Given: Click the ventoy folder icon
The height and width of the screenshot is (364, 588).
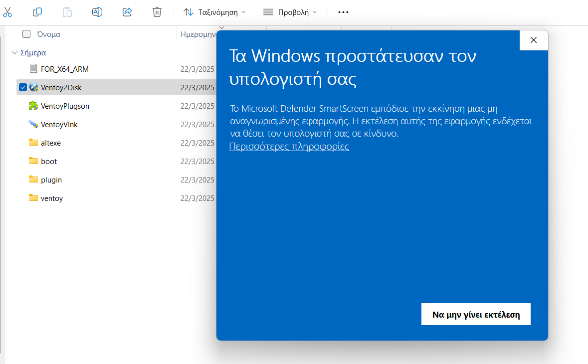Looking at the screenshot, I should point(33,197).
